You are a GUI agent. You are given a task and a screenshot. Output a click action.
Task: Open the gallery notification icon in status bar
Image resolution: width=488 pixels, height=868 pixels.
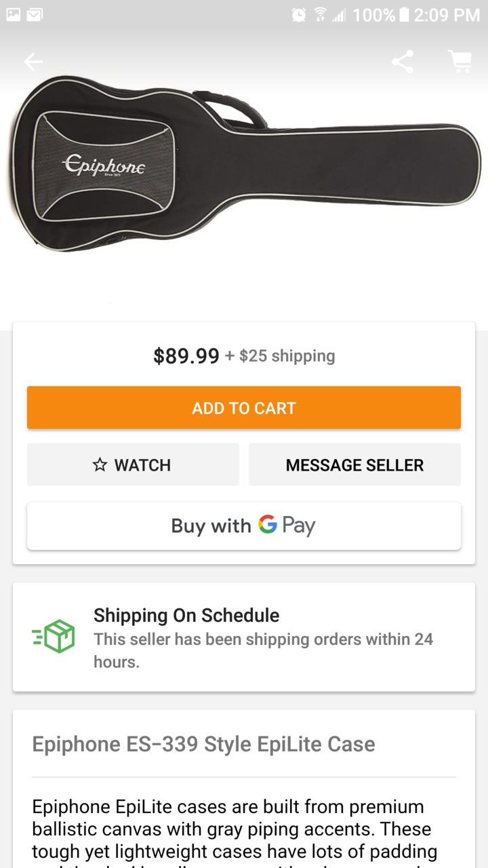click(x=14, y=14)
